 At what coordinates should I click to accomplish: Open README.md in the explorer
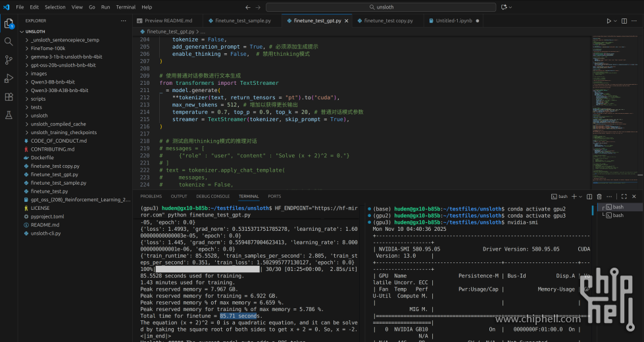pyautogui.click(x=45, y=224)
